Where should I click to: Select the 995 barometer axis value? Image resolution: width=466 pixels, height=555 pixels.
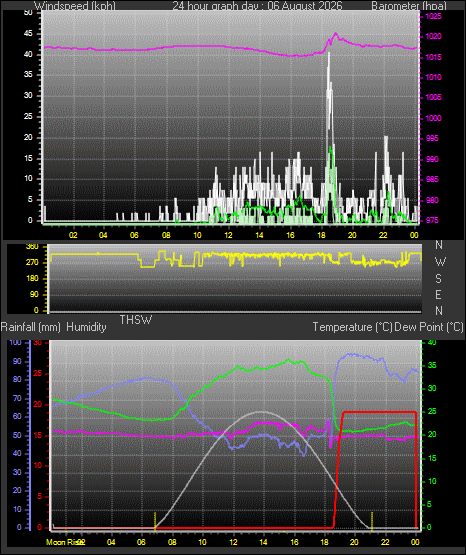point(432,138)
